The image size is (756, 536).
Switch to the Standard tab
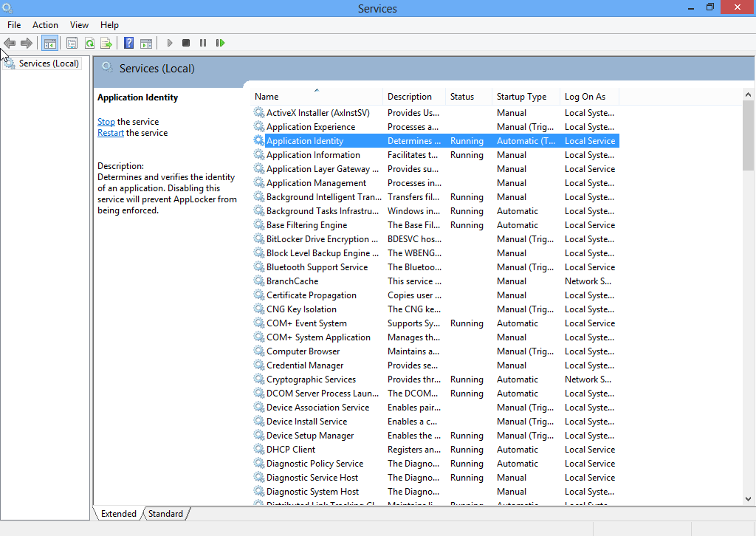tap(165, 513)
